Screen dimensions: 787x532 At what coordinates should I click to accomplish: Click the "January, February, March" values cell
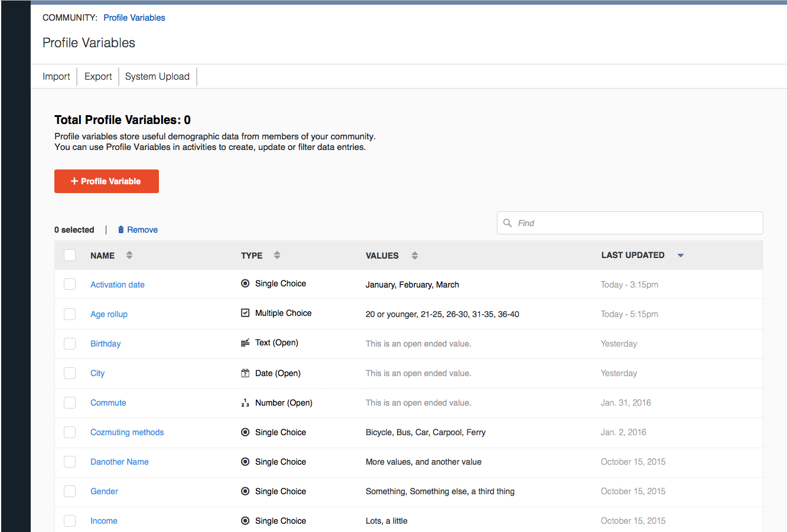[x=412, y=285]
